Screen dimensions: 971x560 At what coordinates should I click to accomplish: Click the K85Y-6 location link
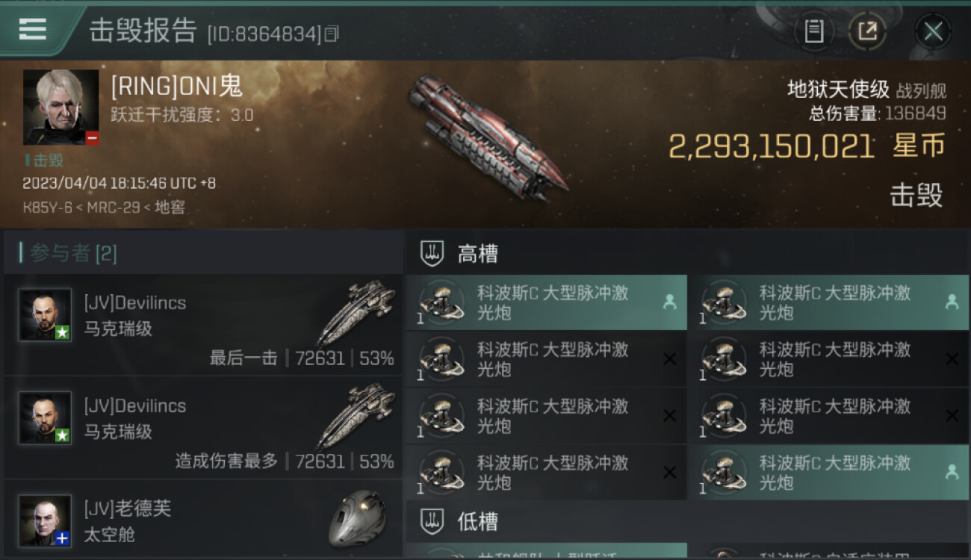tap(48, 208)
